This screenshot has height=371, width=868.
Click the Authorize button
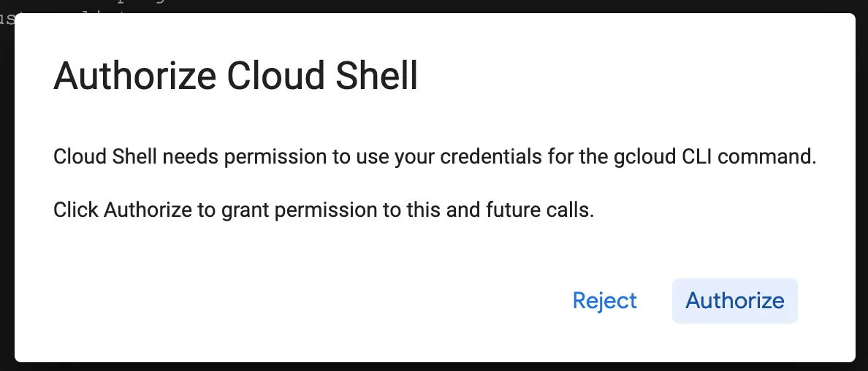(734, 301)
